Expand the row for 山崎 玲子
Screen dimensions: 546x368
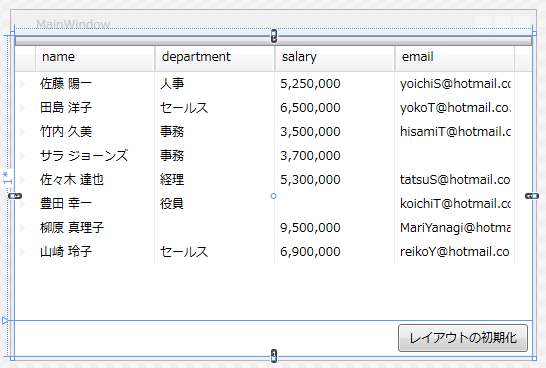[x=22, y=252]
